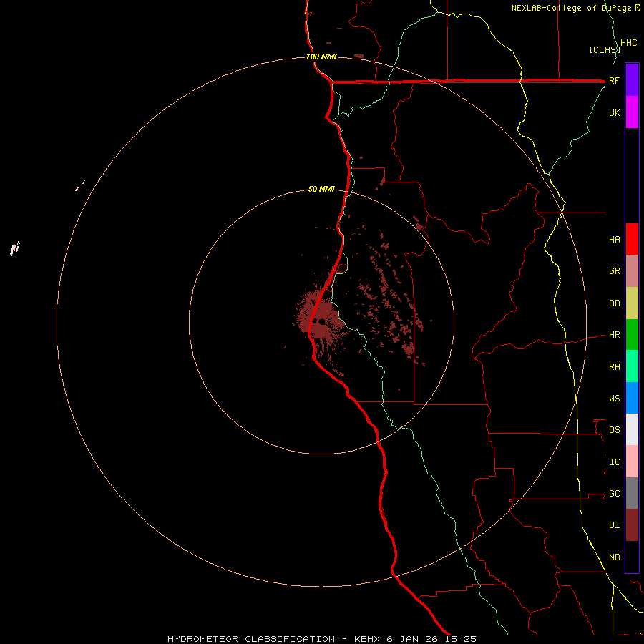Click the HA red legend swatch
Screen dimensions: 644x644
[x=632, y=239]
